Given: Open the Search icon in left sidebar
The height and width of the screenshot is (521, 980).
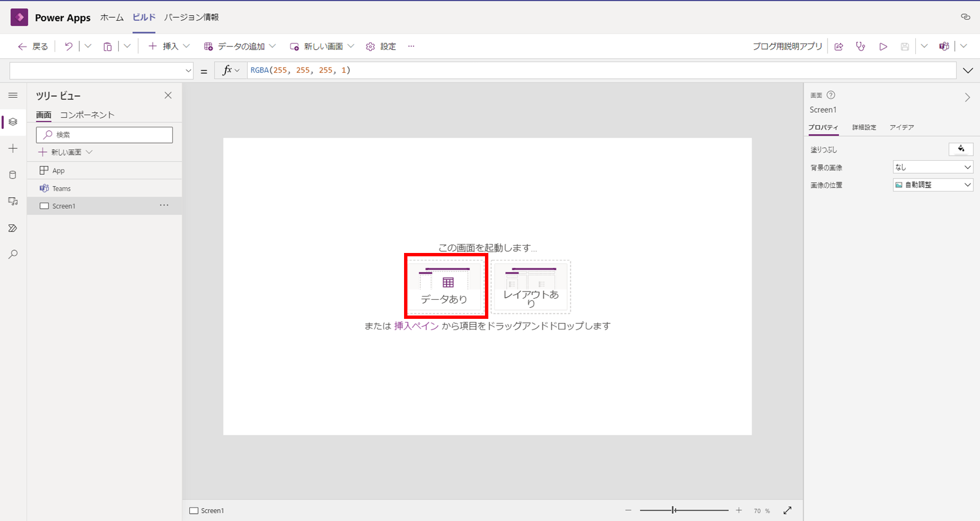Looking at the screenshot, I should point(13,255).
